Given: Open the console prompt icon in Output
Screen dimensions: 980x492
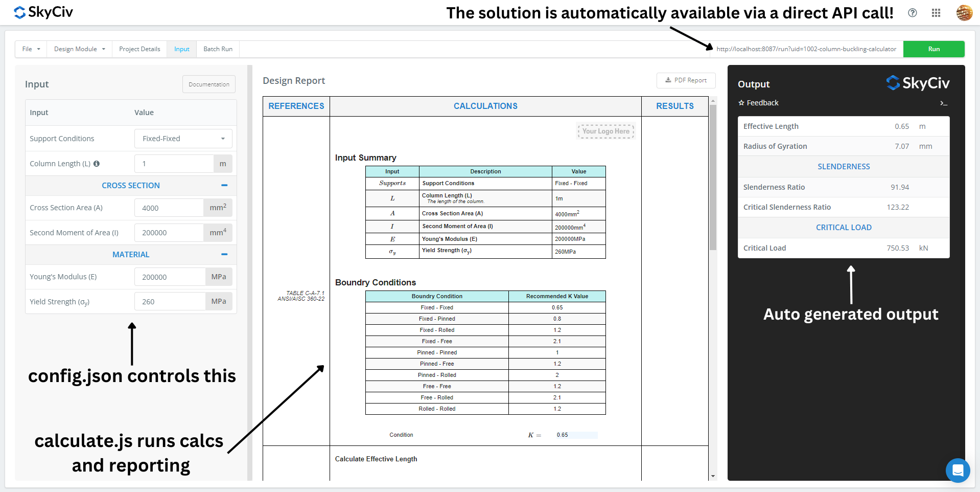Looking at the screenshot, I should (x=944, y=103).
